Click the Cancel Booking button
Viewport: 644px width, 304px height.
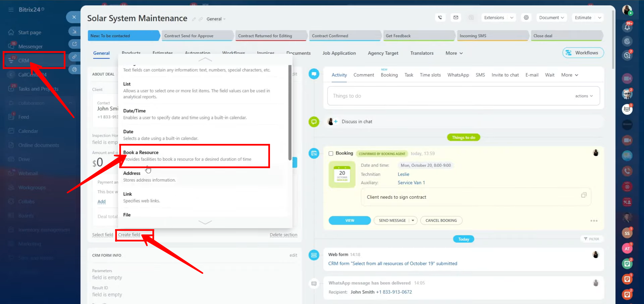pyautogui.click(x=441, y=220)
